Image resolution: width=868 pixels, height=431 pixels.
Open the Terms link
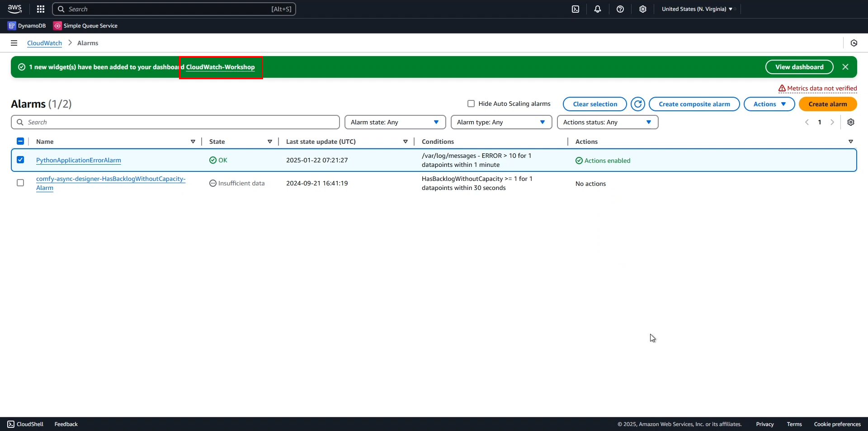[794, 424]
